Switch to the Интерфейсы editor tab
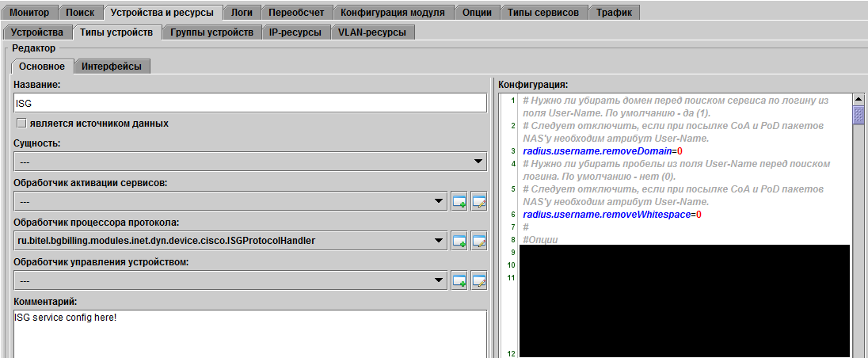The image size is (868, 358). point(112,67)
